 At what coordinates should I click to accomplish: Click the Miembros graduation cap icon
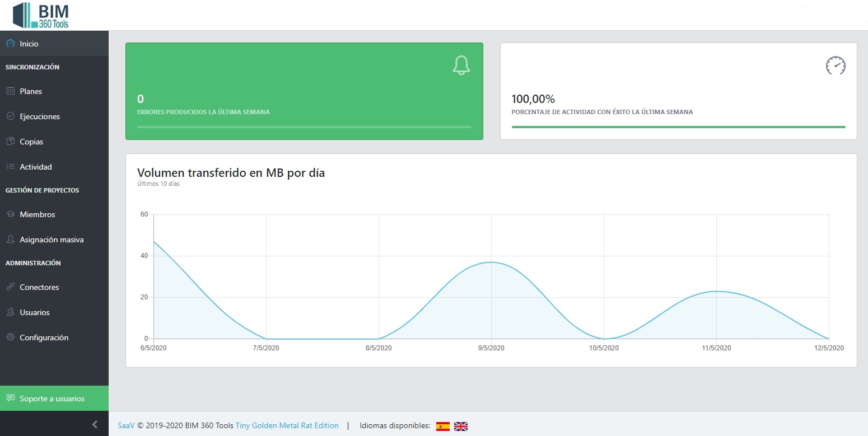coord(10,214)
